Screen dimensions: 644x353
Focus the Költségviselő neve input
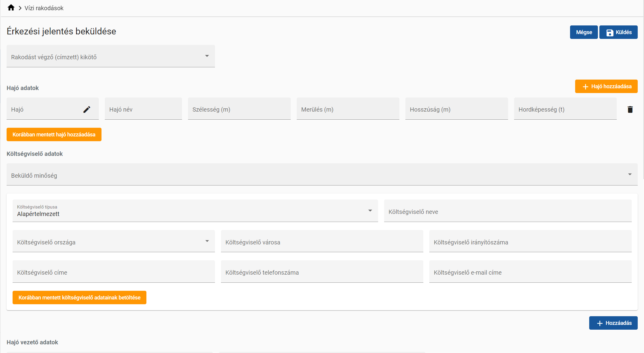(x=507, y=212)
